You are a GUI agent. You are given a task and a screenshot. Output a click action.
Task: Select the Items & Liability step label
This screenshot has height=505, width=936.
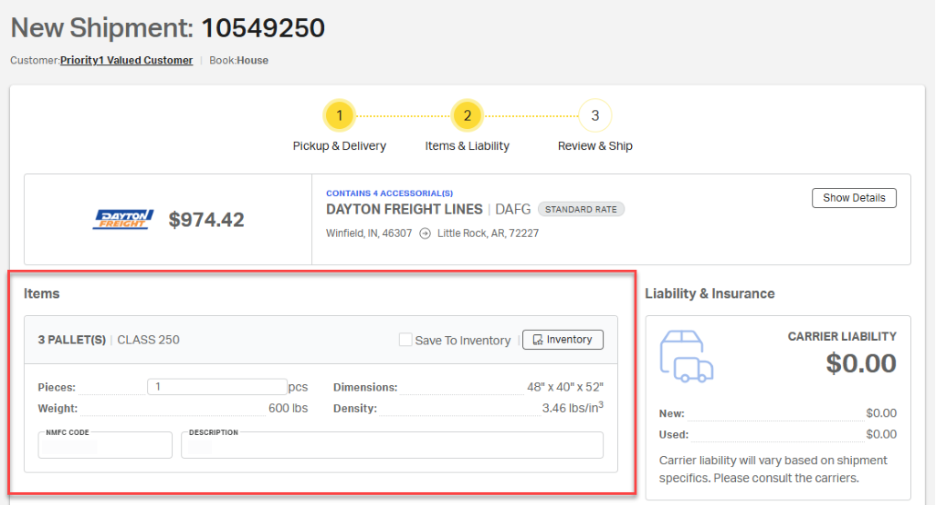pyautogui.click(x=467, y=146)
